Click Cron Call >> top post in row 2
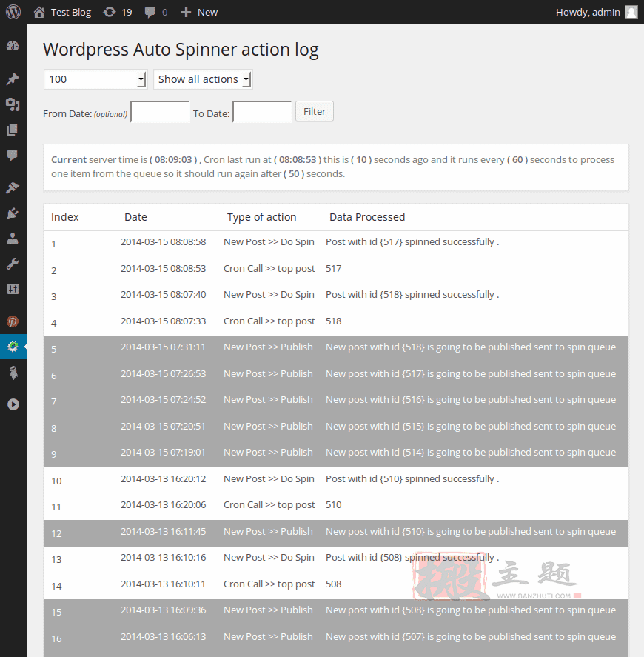The width and height of the screenshot is (644, 657). (269, 269)
